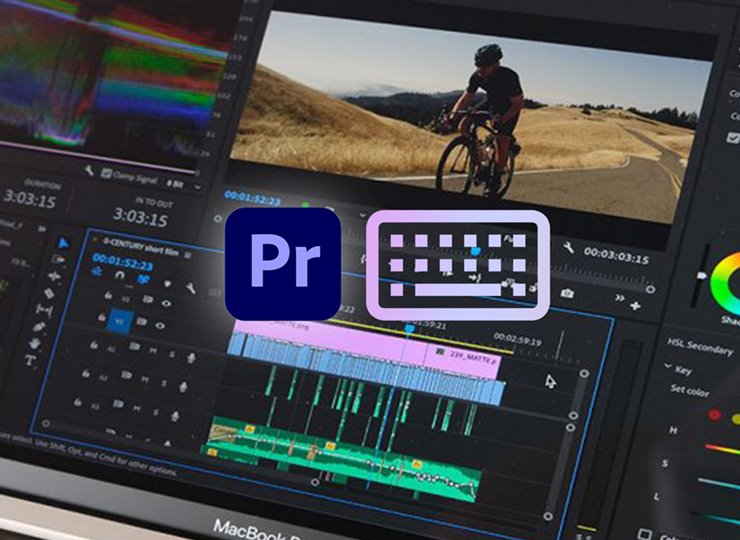
Task: Mute audio track A1
Action: 153,350
